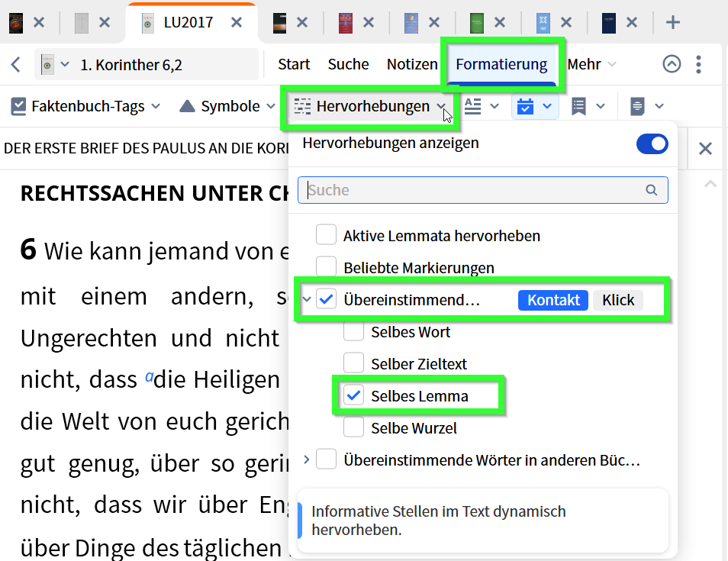The height and width of the screenshot is (561, 728).
Task: Open the Symbole dropdown
Action: (227, 106)
